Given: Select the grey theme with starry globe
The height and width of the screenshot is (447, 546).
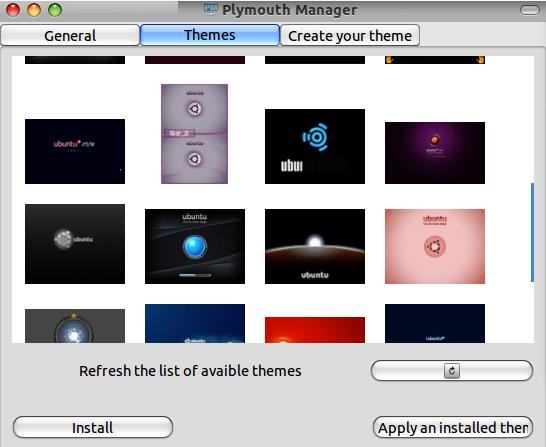Looking at the screenshot, I should pyautogui.click(x=75, y=326).
